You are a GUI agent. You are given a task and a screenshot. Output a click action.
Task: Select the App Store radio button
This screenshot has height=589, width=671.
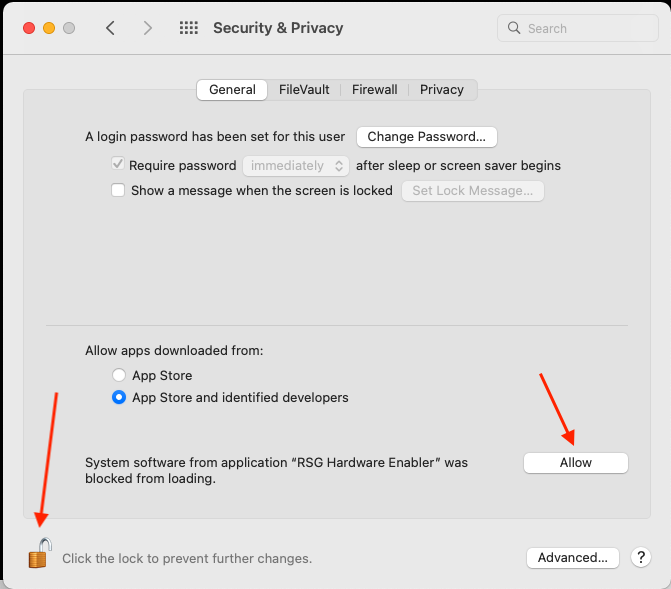click(x=119, y=375)
